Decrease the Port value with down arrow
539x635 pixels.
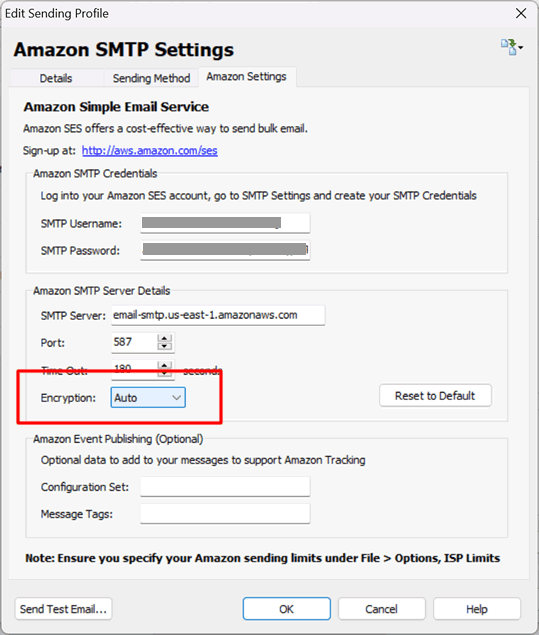(x=164, y=347)
